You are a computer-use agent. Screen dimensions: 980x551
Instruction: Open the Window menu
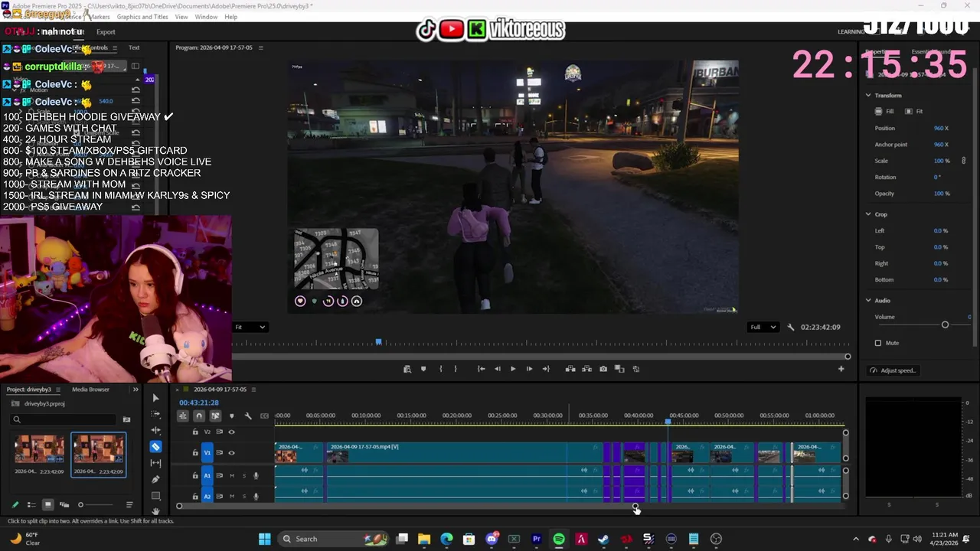[x=206, y=17]
